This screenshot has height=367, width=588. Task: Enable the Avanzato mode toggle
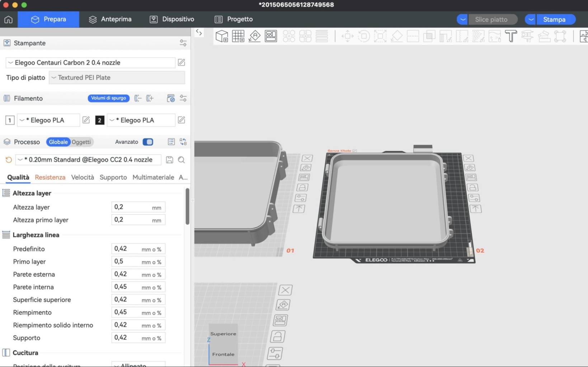148,142
